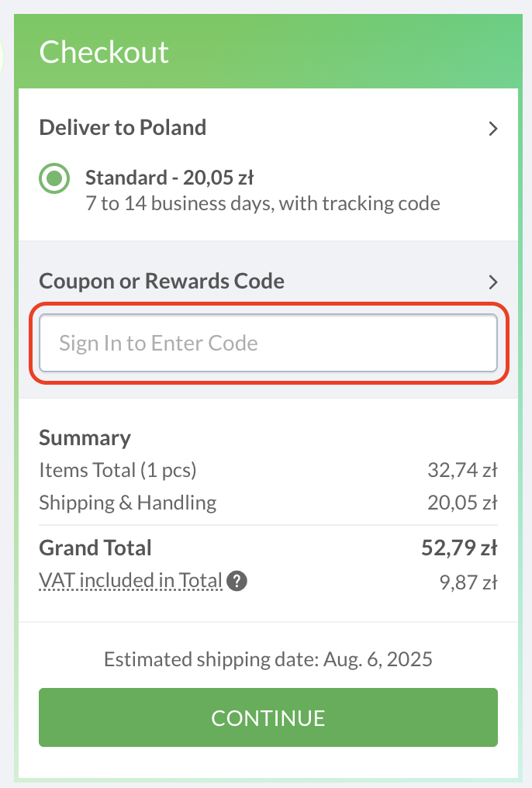The height and width of the screenshot is (788, 532).
Task: Click the Estimated shipping date text
Action: coord(268,658)
